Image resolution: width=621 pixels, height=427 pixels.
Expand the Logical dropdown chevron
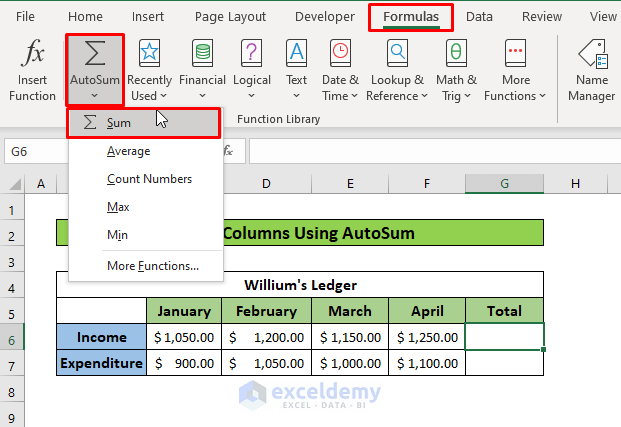click(251, 96)
